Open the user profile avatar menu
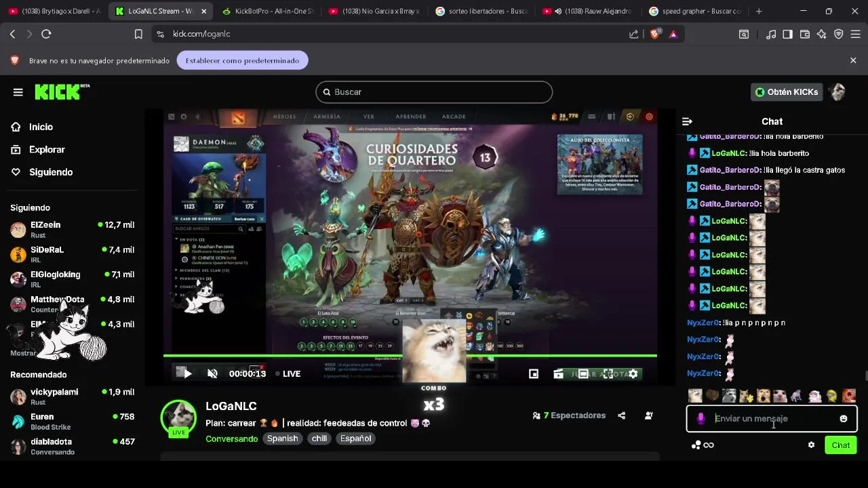Image resolution: width=868 pixels, height=488 pixels. coord(837,92)
